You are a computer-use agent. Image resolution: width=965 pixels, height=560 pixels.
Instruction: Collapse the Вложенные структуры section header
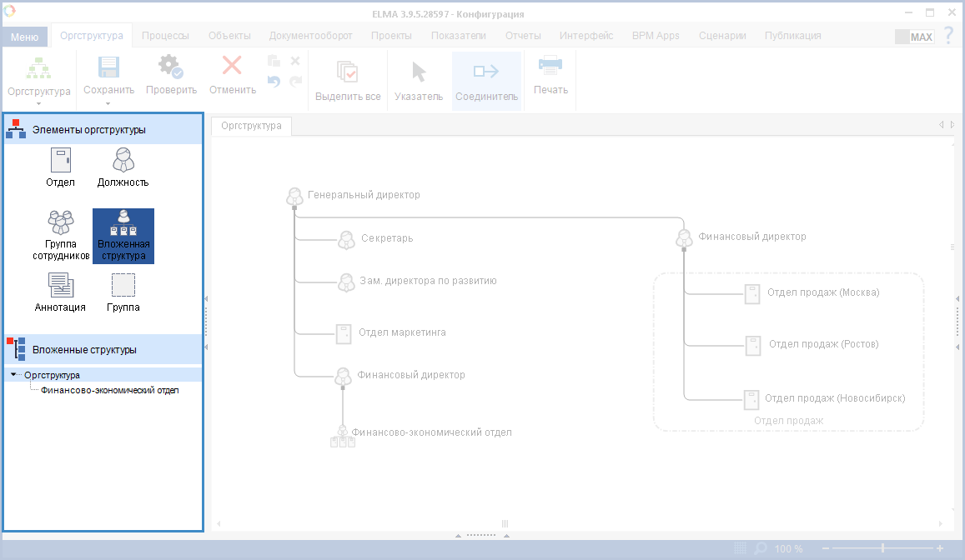pos(103,350)
